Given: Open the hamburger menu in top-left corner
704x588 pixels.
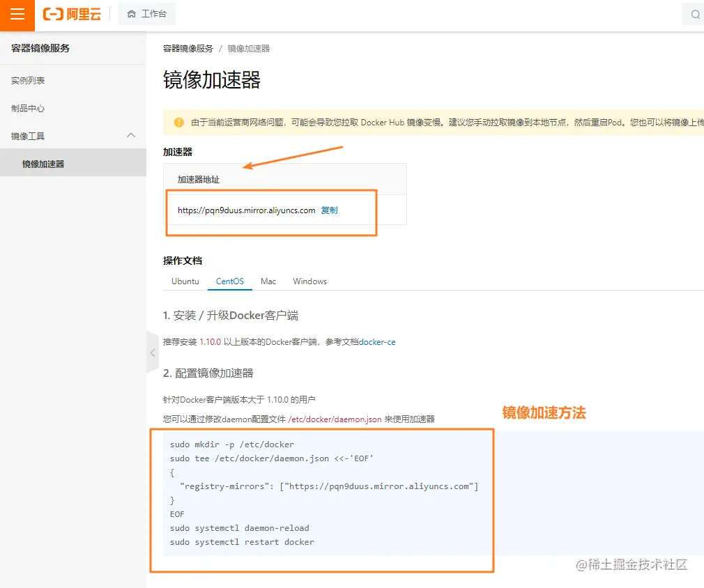Looking at the screenshot, I should [17, 15].
